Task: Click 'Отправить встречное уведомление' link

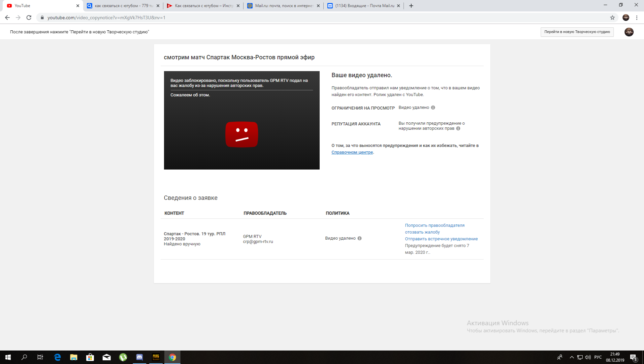Action: pos(441,239)
